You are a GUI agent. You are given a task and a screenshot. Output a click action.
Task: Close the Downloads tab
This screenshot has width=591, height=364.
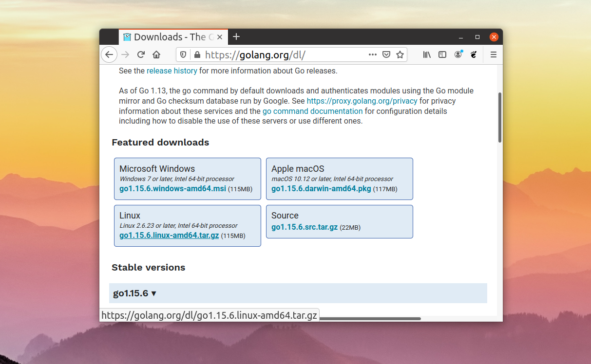tap(220, 37)
